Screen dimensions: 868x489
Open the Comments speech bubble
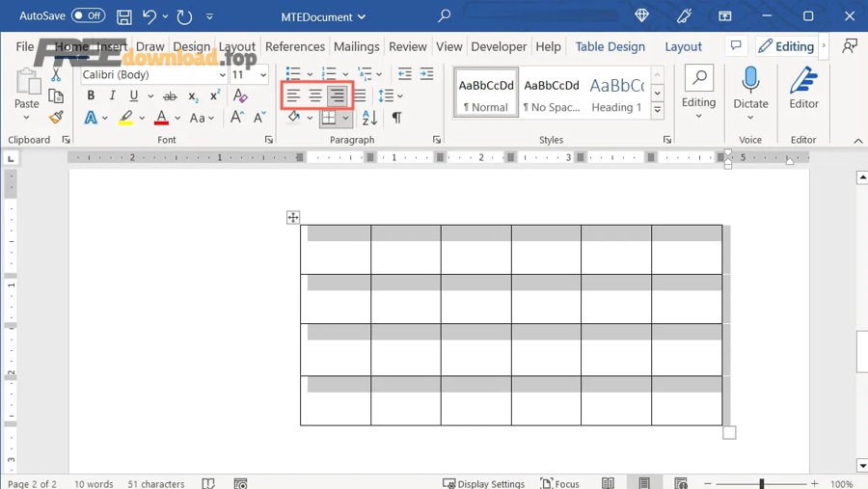736,46
